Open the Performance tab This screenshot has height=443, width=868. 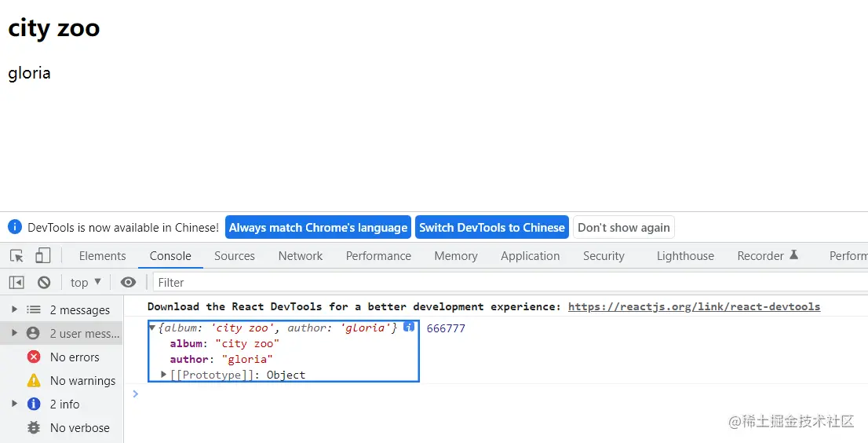(378, 256)
